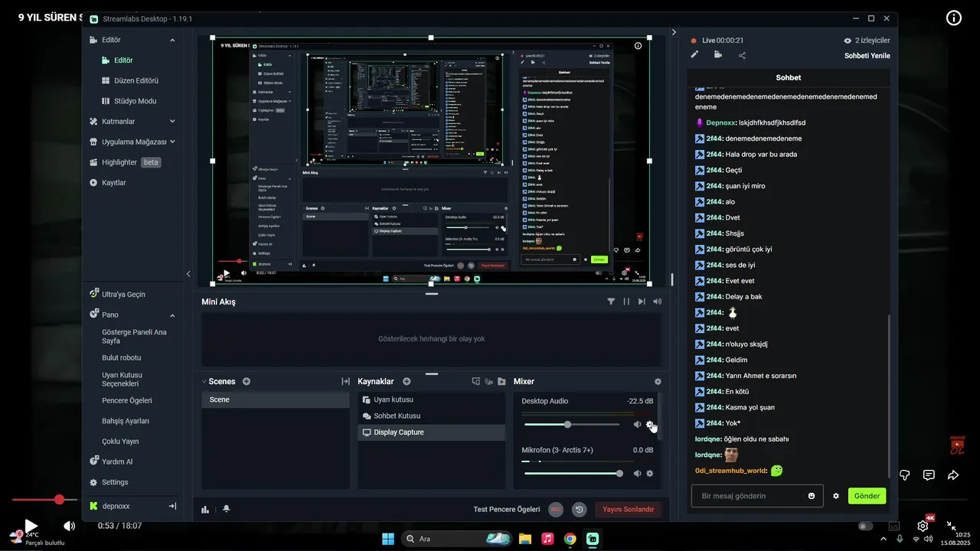Expand the Katmanlar sidebar section
The image size is (980, 551).
coord(172,121)
